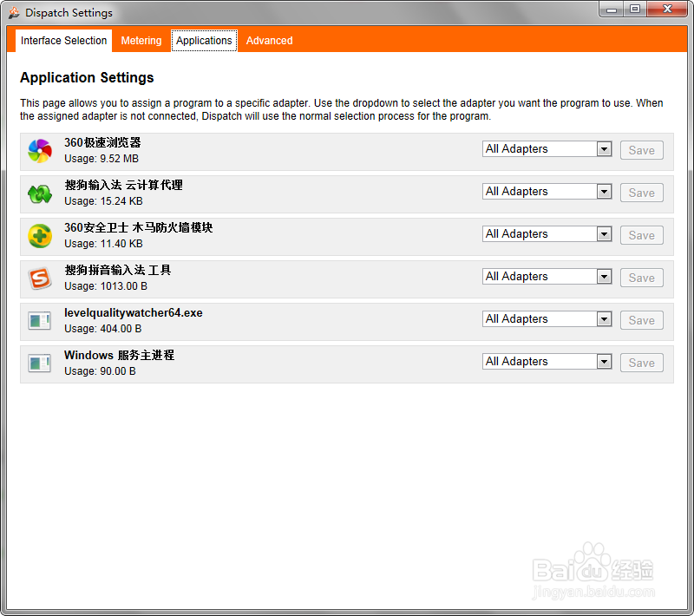
Task: Save setting for 360安全卫士 木马防火墙模块
Action: coord(641,235)
